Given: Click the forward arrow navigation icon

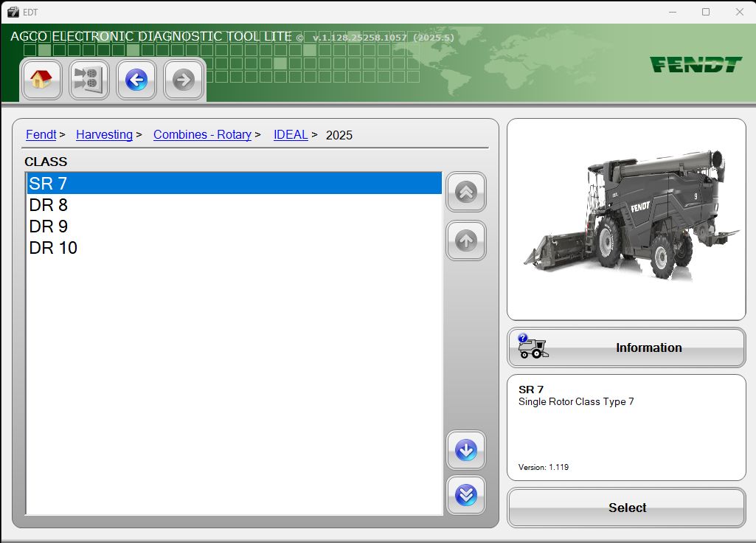Looking at the screenshot, I should pyautogui.click(x=183, y=80).
